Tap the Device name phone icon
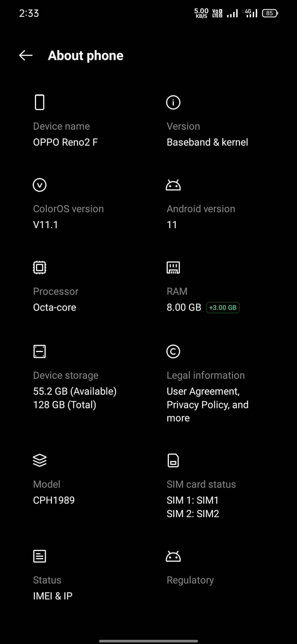Screen dimensions: 297x644 click(x=39, y=102)
